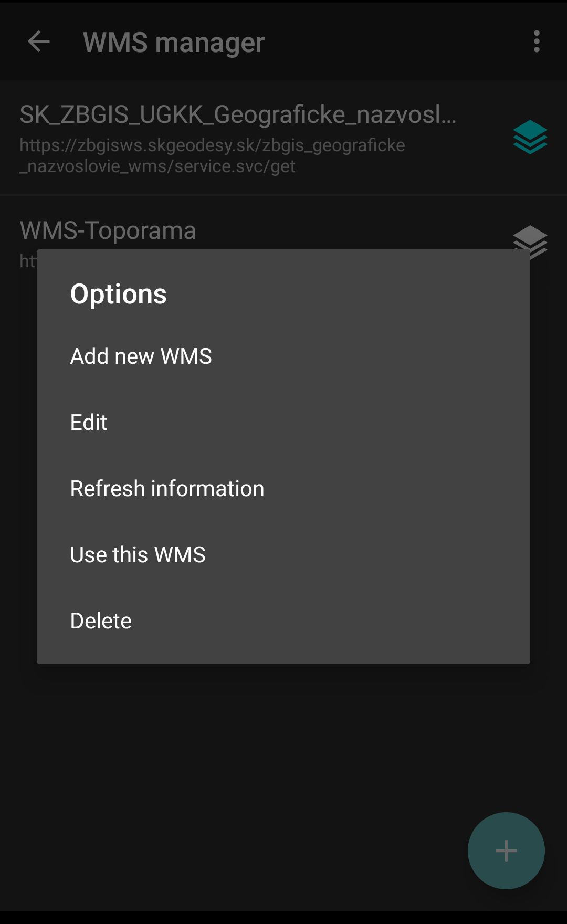Select Edit in the Options menu
The image size is (567, 924).
click(x=89, y=423)
